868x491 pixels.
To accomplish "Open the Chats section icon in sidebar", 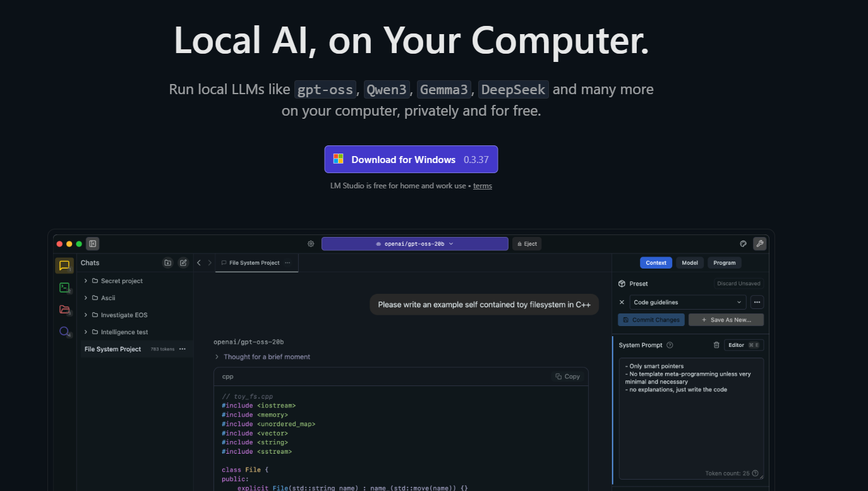I will (x=64, y=265).
